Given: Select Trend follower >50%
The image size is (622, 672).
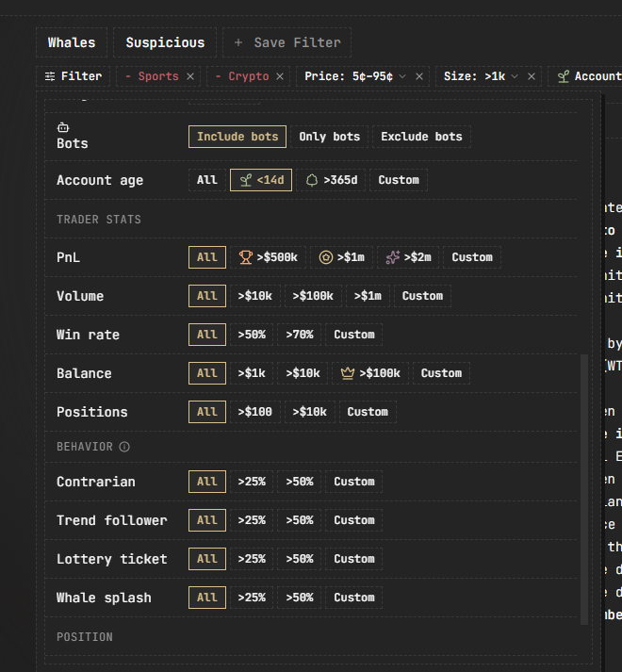Looking at the screenshot, I should click(300, 520).
